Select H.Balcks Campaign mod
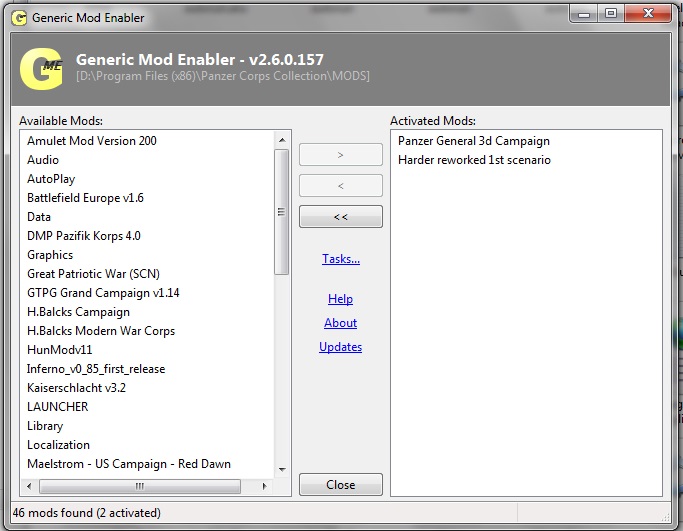This screenshot has height=531, width=683. pyautogui.click(x=78, y=312)
